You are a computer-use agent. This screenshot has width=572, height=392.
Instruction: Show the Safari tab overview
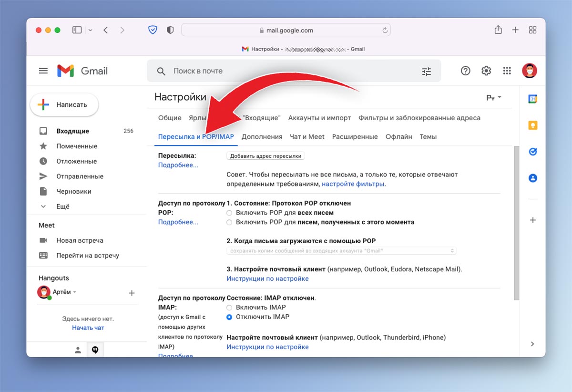(533, 30)
